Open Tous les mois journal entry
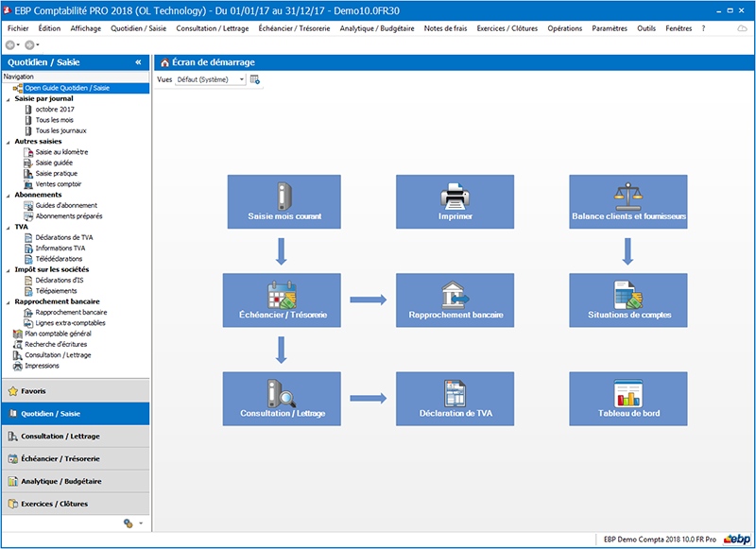756x549 pixels. 55,120
